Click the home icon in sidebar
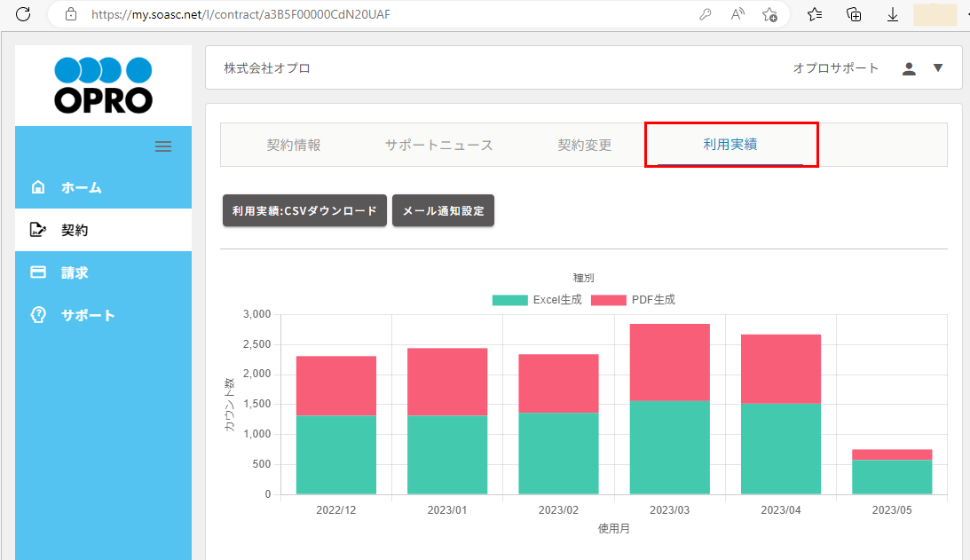 coord(38,187)
